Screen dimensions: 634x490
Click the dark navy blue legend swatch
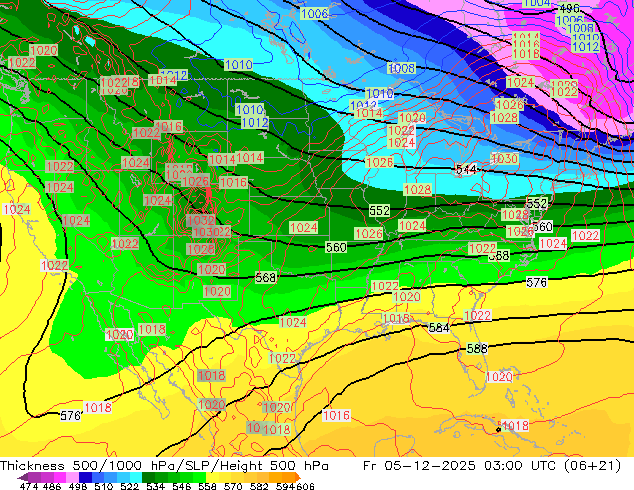click(x=85, y=477)
